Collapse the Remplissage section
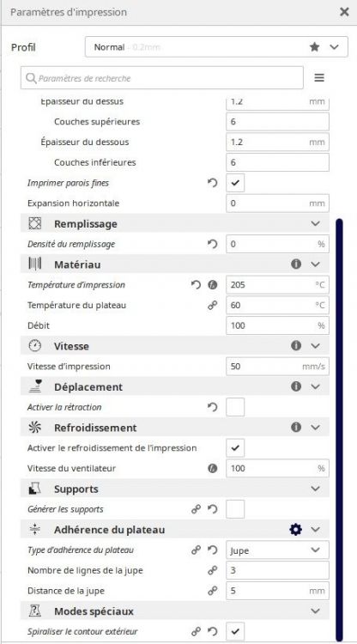357x644 pixels. coord(315,223)
